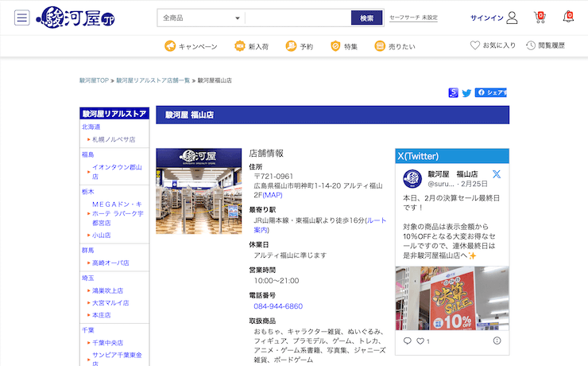
Task: Click the 予約 reservation icon
Action: (x=291, y=46)
